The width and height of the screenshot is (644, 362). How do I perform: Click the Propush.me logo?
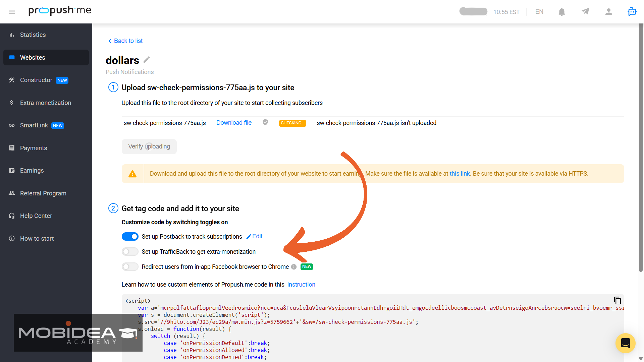pos(60,11)
